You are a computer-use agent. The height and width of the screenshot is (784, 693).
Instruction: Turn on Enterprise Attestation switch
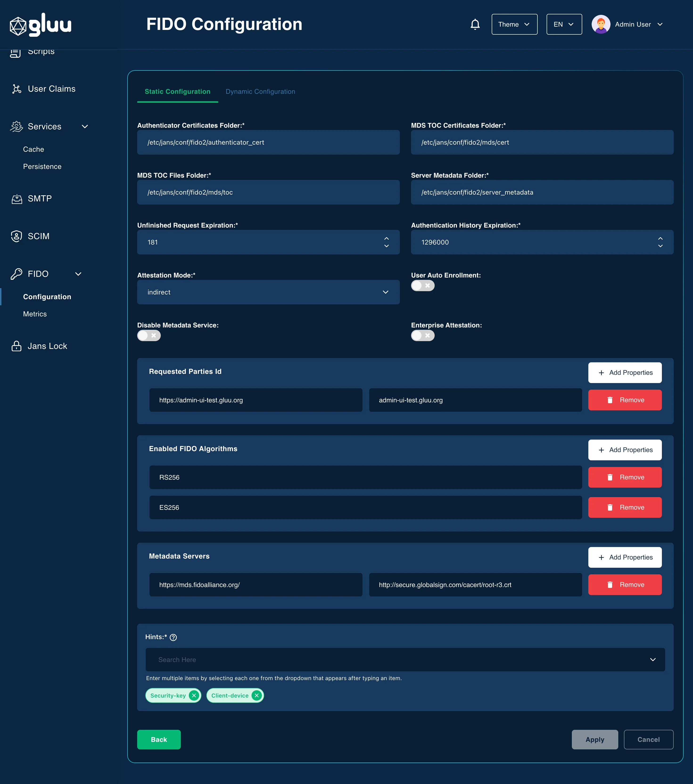[x=422, y=336]
